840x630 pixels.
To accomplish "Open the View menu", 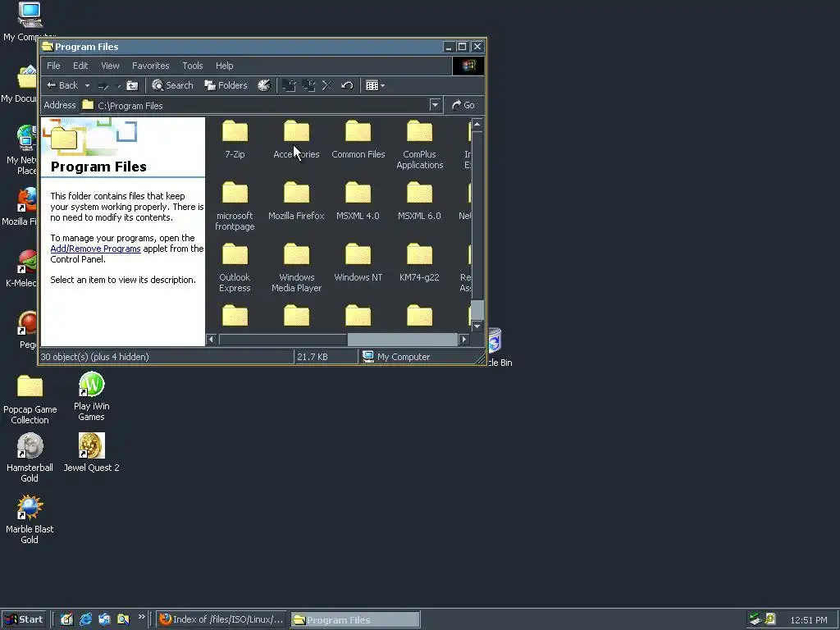I will coord(111,66).
